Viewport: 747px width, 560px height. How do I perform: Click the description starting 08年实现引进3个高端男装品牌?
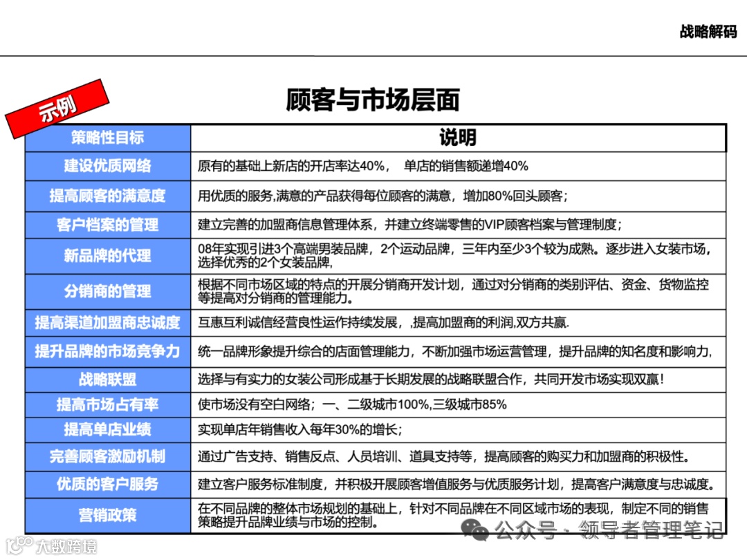[x=455, y=256]
